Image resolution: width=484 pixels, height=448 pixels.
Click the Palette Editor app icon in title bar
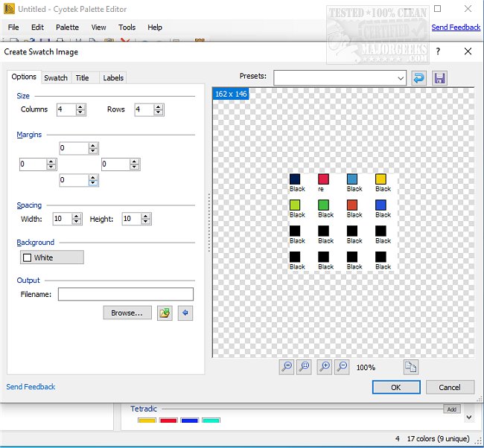click(x=9, y=9)
